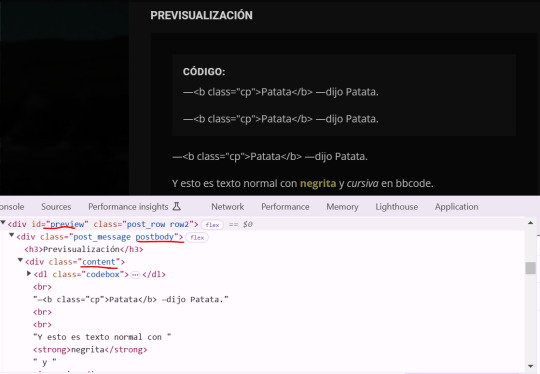
Task: Click the CÓDIGO: label in the code box
Action: point(204,72)
